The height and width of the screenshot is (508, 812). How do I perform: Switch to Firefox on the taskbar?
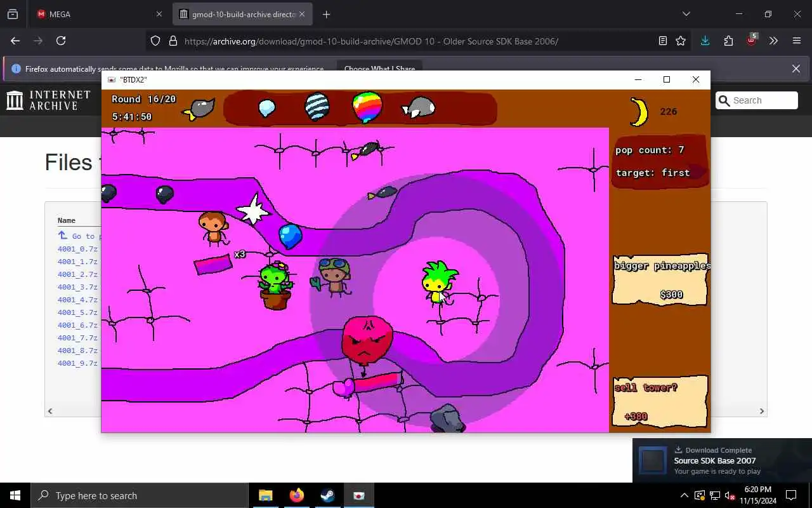pyautogui.click(x=296, y=495)
